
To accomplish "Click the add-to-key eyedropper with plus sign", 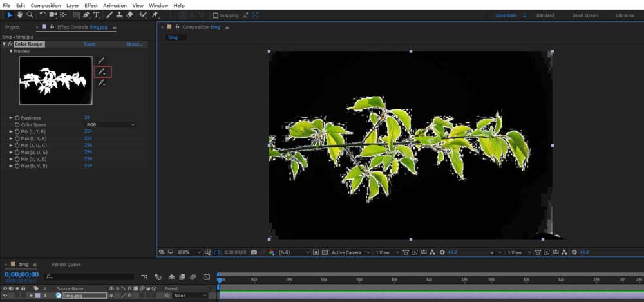I will click(102, 72).
